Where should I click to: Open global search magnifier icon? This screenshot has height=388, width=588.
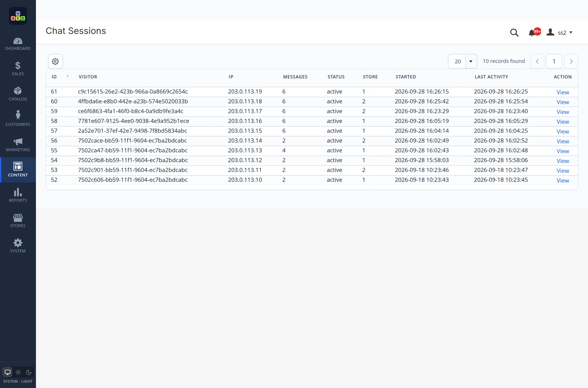514,33
